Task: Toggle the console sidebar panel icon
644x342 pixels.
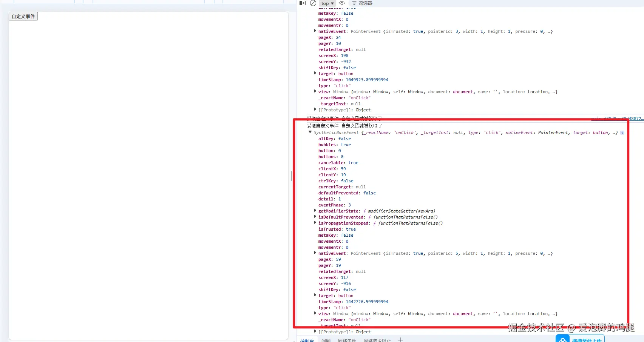Action: click(303, 3)
